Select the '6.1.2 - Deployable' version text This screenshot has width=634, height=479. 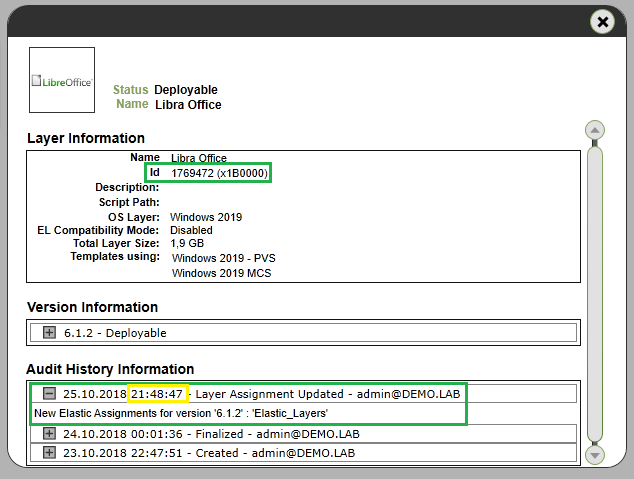[x=115, y=333]
